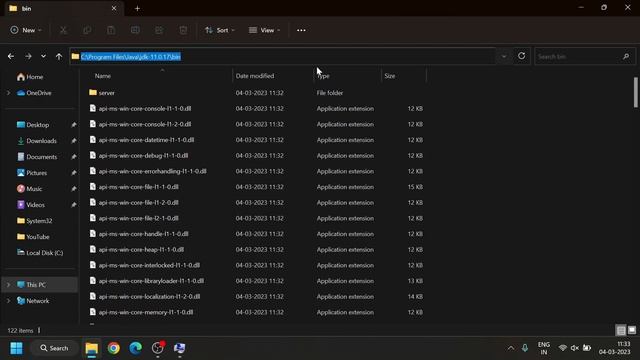Expand the OneDrive tree node
The width and height of the screenshot is (640, 360).
coord(8,93)
